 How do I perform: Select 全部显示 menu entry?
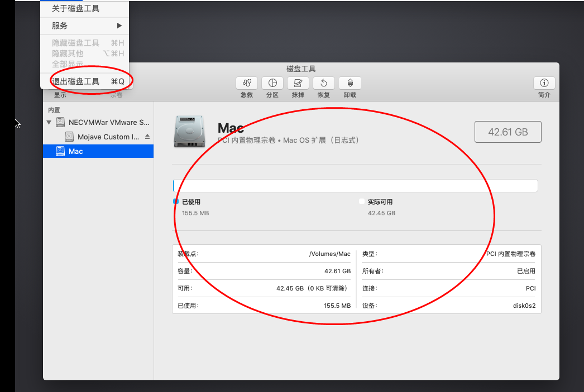tap(84, 64)
